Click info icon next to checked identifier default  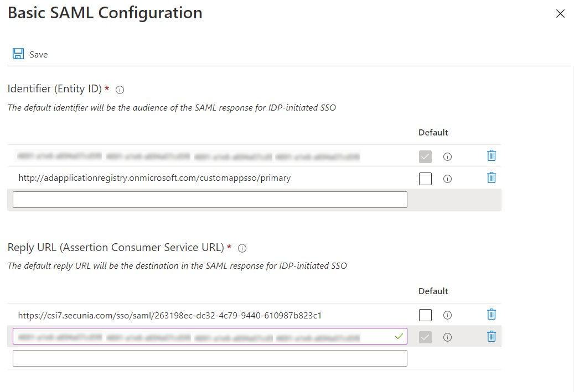click(448, 157)
